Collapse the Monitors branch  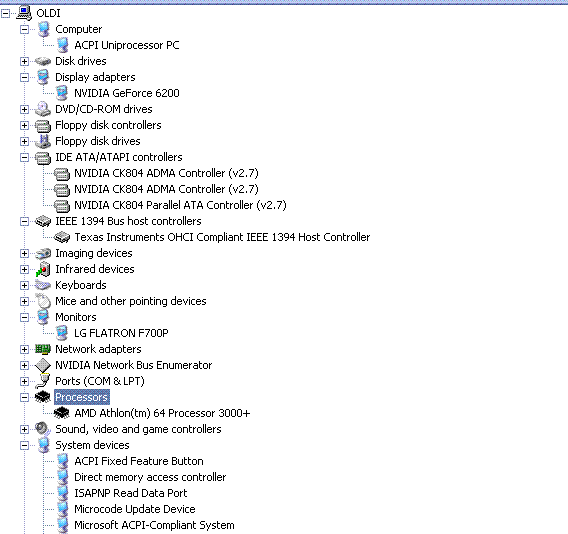pos(24,317)
